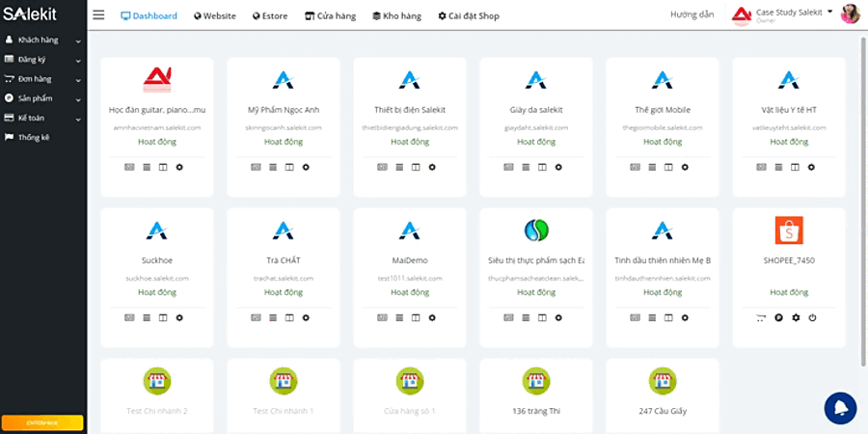This screenshot has height=434, width=868.
Task: Click the store icon of Cửa hàng số 1
Action: pyautogui.click(x=410, y=381)
